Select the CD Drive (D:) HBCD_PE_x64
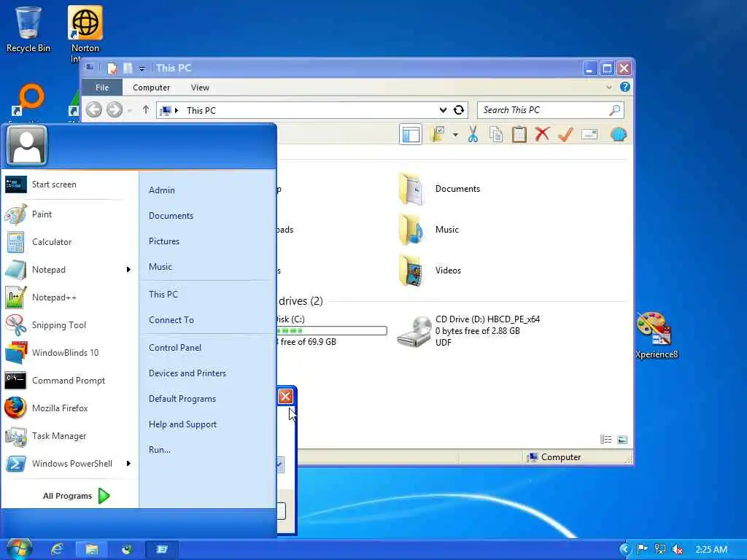This screenshot has width=747, height=560. (469, 331)
